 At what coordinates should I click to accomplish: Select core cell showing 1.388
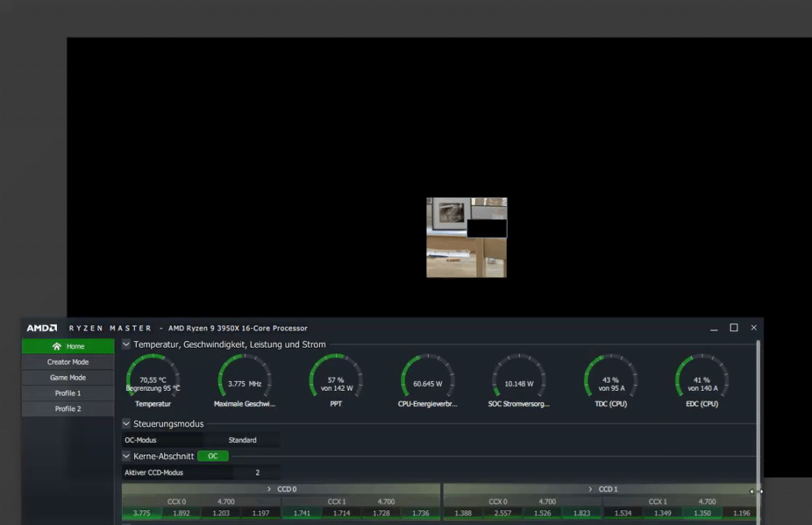463,513
